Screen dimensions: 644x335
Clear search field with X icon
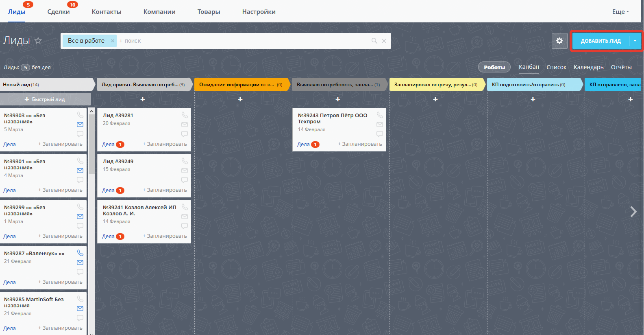point(384,41)
